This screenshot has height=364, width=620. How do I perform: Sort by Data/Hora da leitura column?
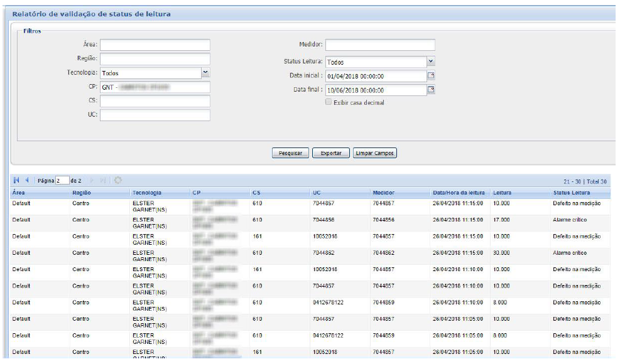coord(457,192)
